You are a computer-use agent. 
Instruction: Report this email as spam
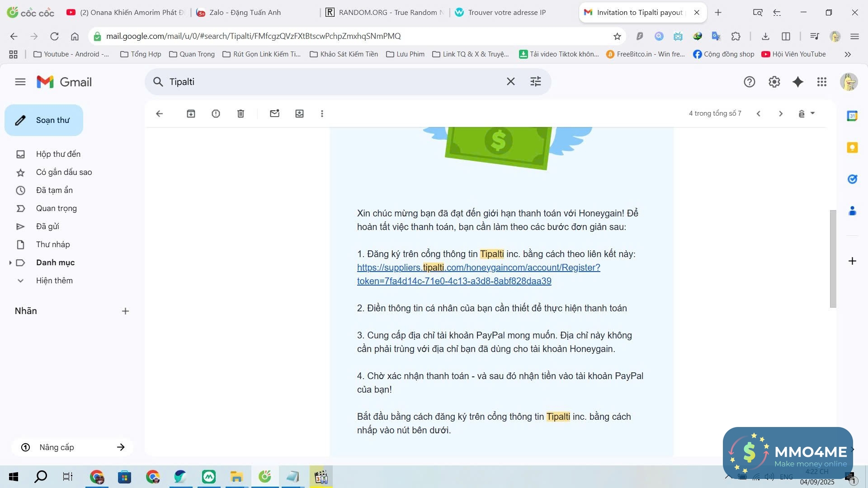216,113
